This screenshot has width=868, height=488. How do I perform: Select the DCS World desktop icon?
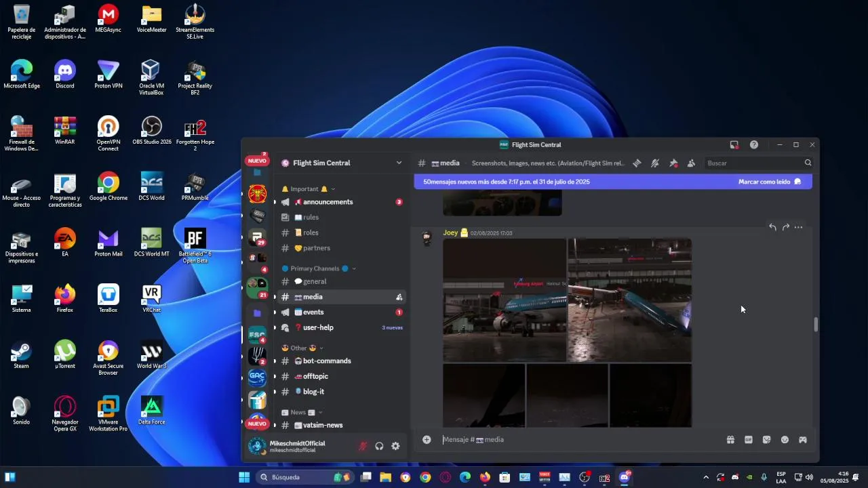point(151,186)
